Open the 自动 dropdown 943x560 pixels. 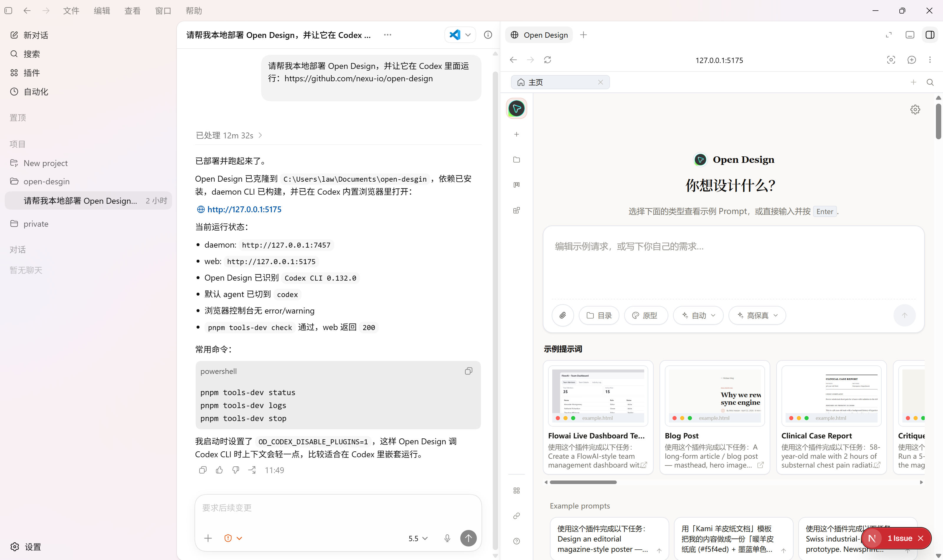(698, 315)
